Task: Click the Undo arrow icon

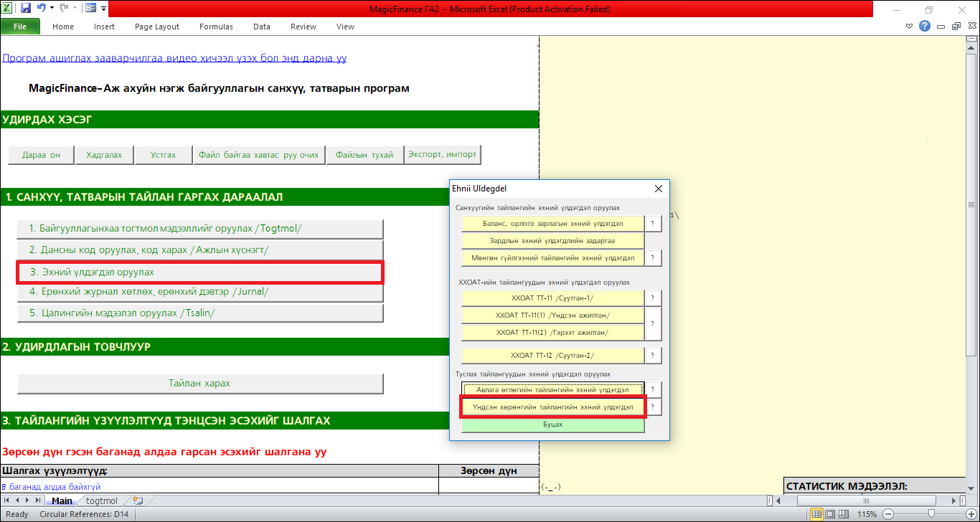Action: point(42,9)
